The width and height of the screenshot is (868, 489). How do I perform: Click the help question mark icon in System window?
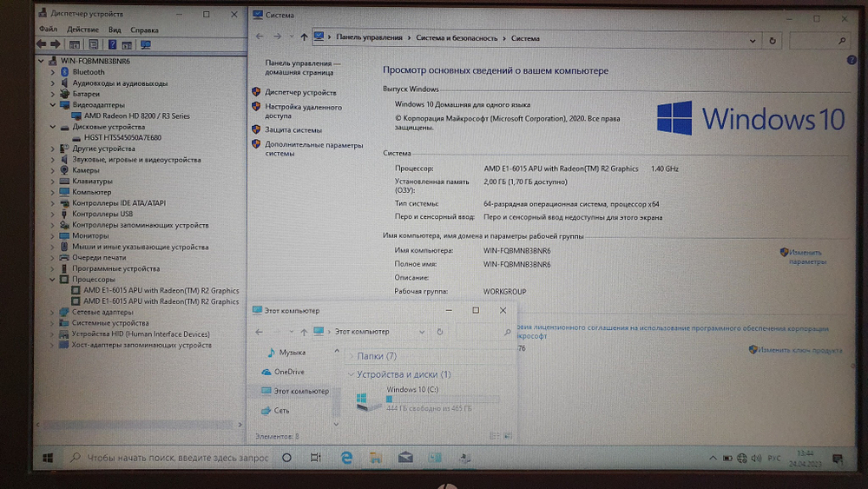pyautogui.click(x=852, y=60)
